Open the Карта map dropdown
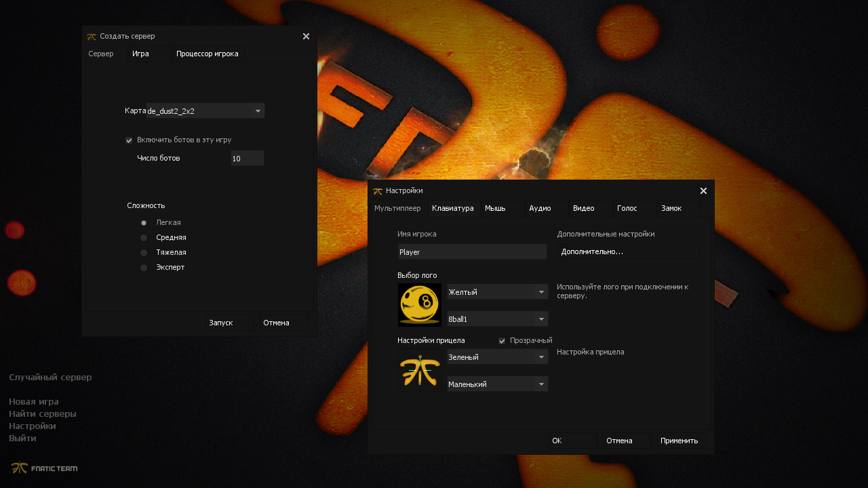The height and width of the screenshot is (488, 868). coord(205,111)
